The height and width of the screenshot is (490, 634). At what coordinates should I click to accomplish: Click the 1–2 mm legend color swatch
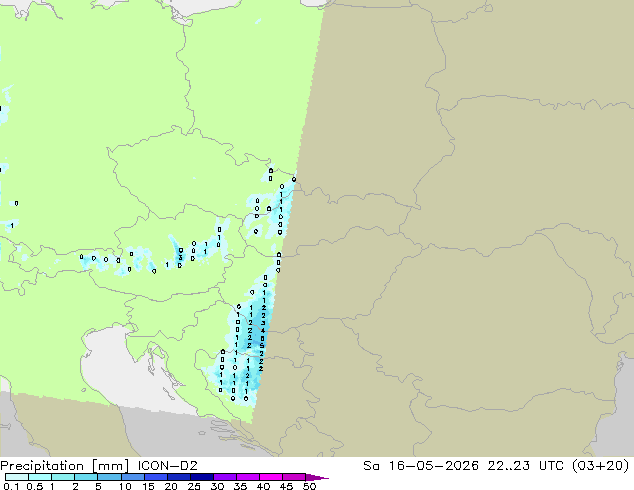point(63,477)
